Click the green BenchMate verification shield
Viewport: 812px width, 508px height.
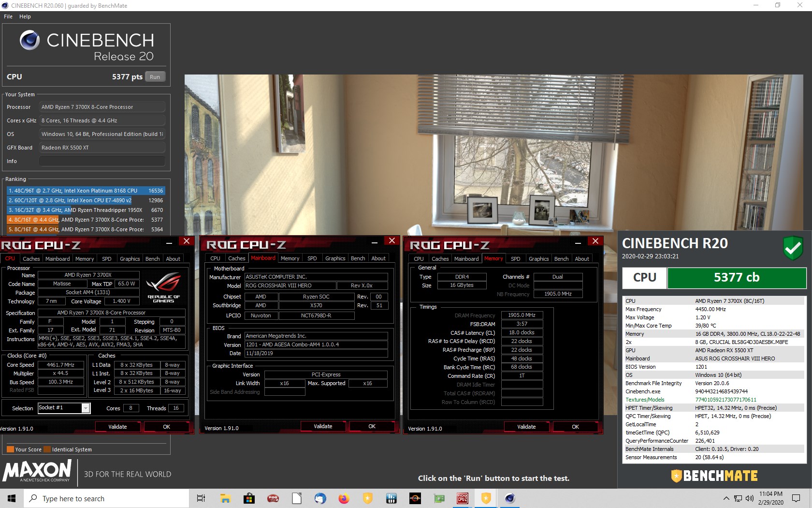793,248
